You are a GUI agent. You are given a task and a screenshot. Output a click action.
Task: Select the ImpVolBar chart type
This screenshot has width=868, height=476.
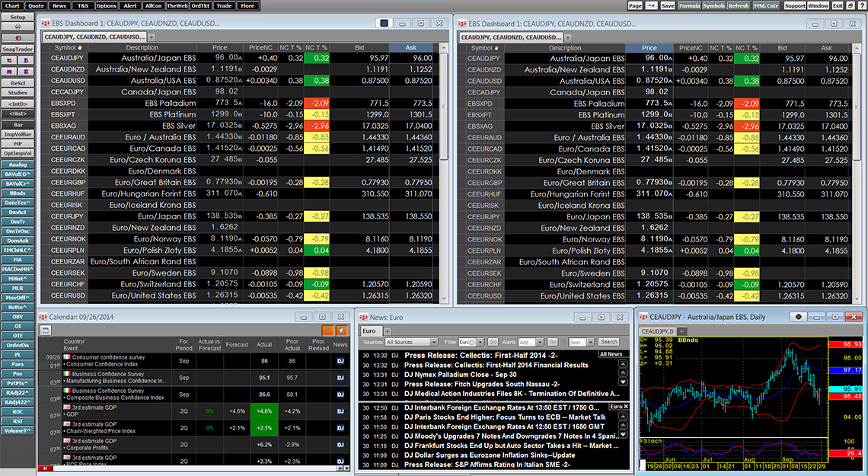18,135
